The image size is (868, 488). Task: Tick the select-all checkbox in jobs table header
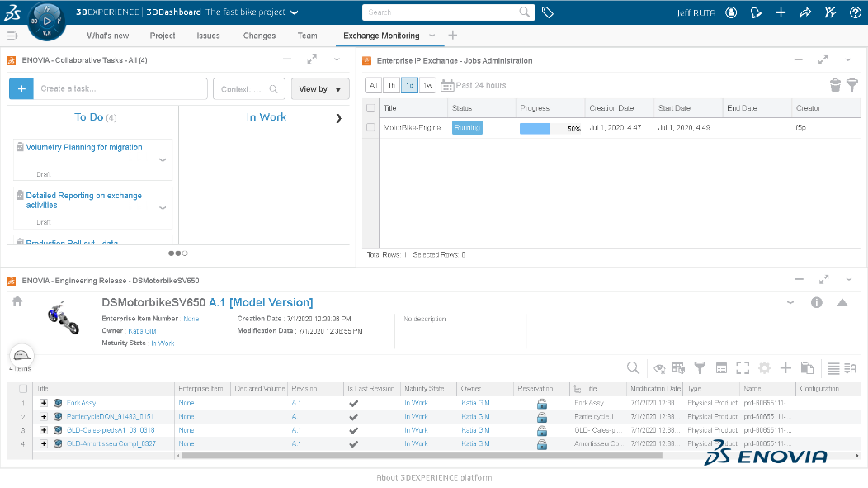click(370, 108)
